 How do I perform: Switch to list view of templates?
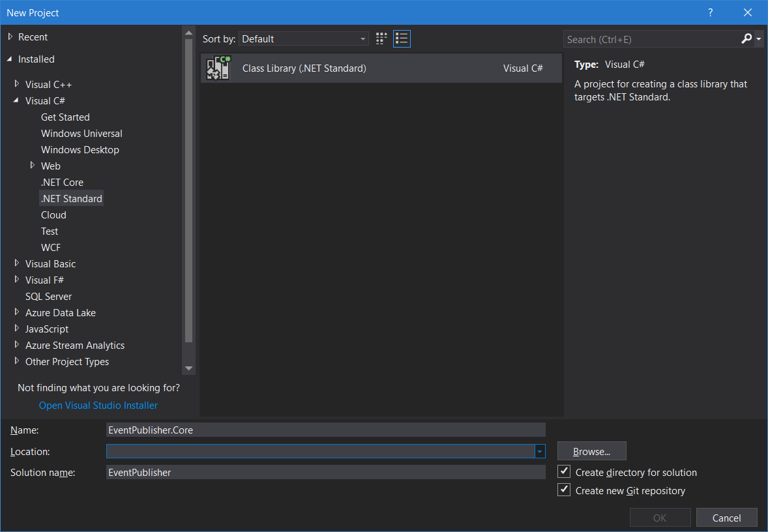(x=402, y=38)
